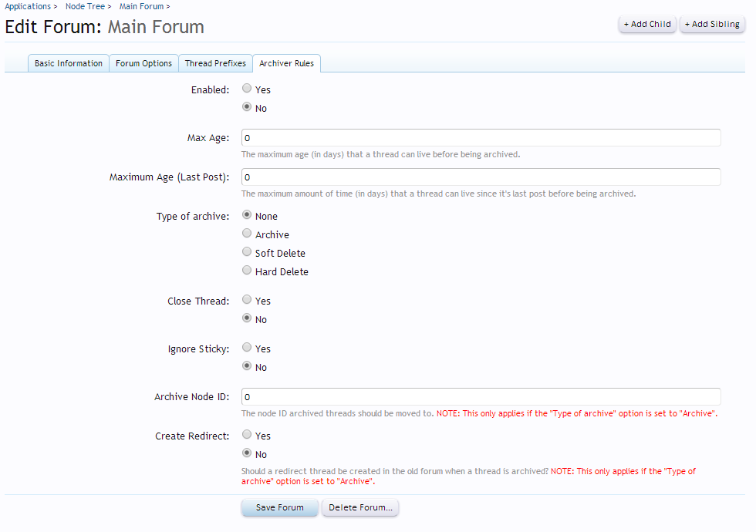Click the Delete Forum button
756x532 pixels.
(x=360, y=508)
